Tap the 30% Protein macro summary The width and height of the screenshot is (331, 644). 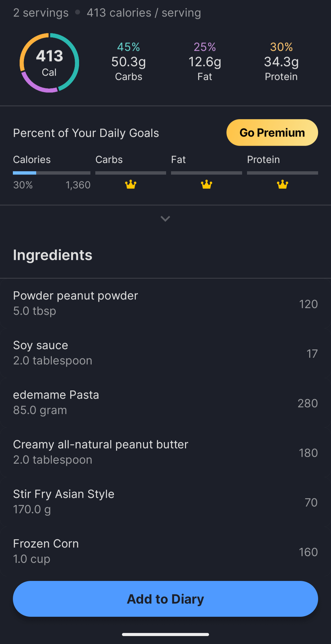coord(281,62)
